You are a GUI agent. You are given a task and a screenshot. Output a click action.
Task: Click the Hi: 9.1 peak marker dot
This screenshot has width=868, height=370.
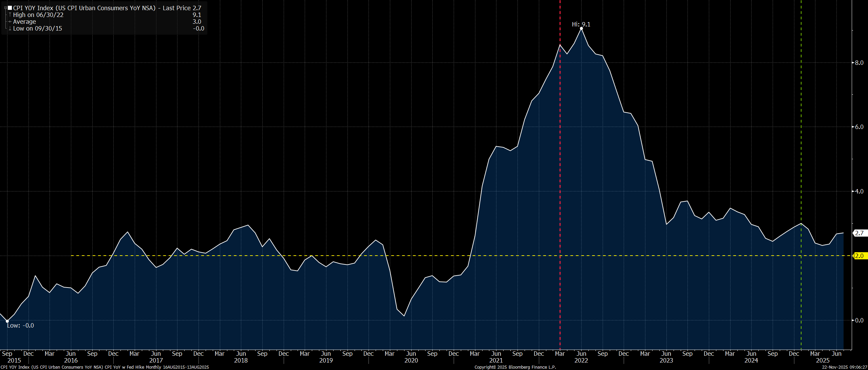(x=581, y=29)
